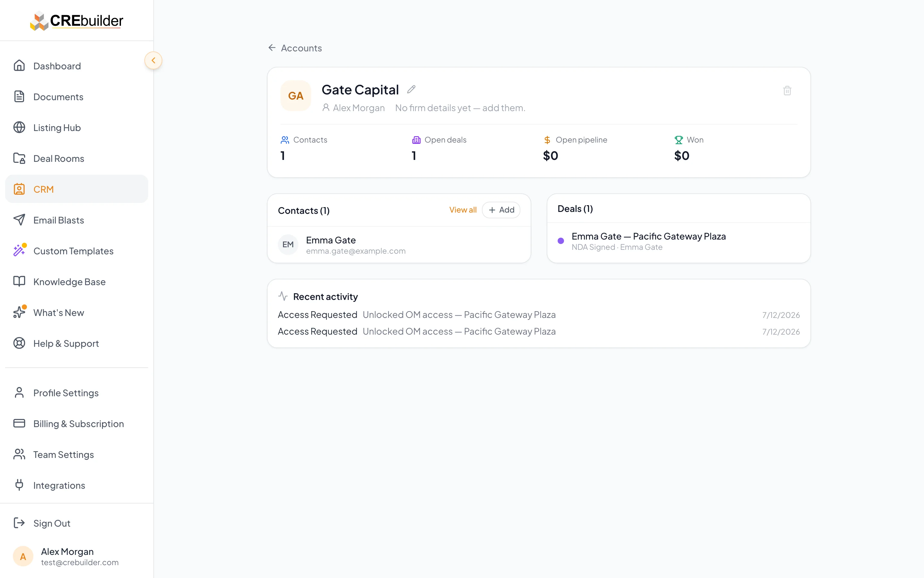
Task: Go to Integrations menu label
Action: coord(59,486)
